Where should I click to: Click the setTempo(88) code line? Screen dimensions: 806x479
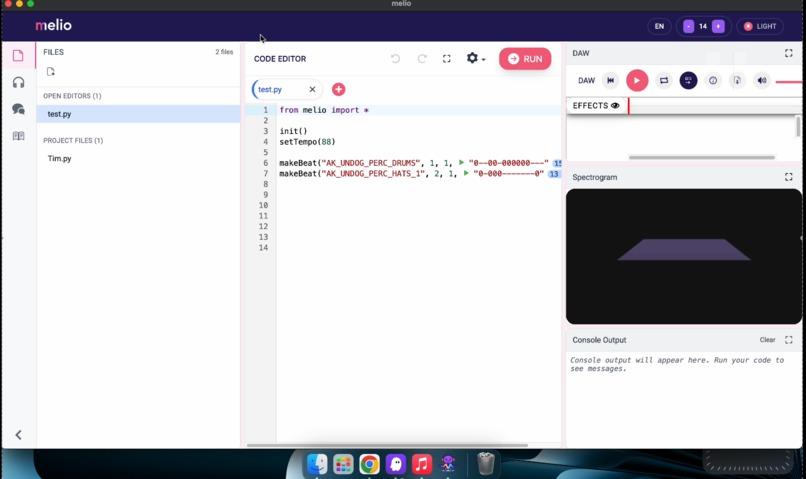pos(307,142)
